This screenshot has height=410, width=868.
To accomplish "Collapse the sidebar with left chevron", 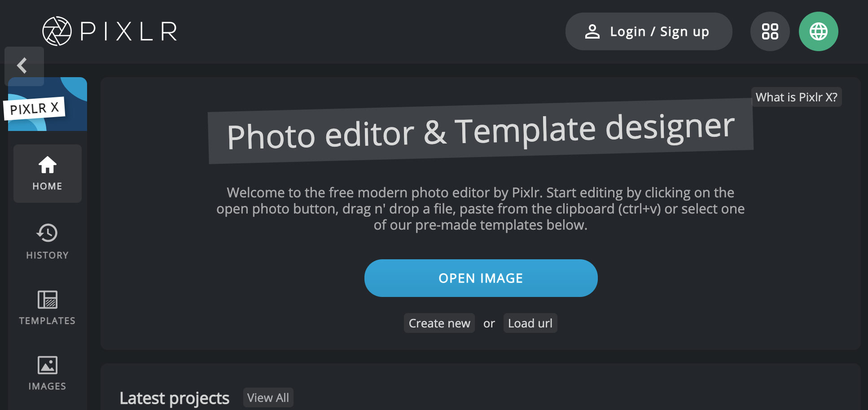I will tap(22, 65).
